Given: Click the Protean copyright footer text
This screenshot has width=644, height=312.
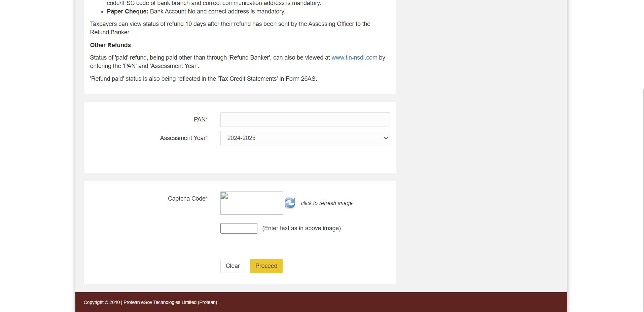Looking at the screenshot, I should pos(150,302).
